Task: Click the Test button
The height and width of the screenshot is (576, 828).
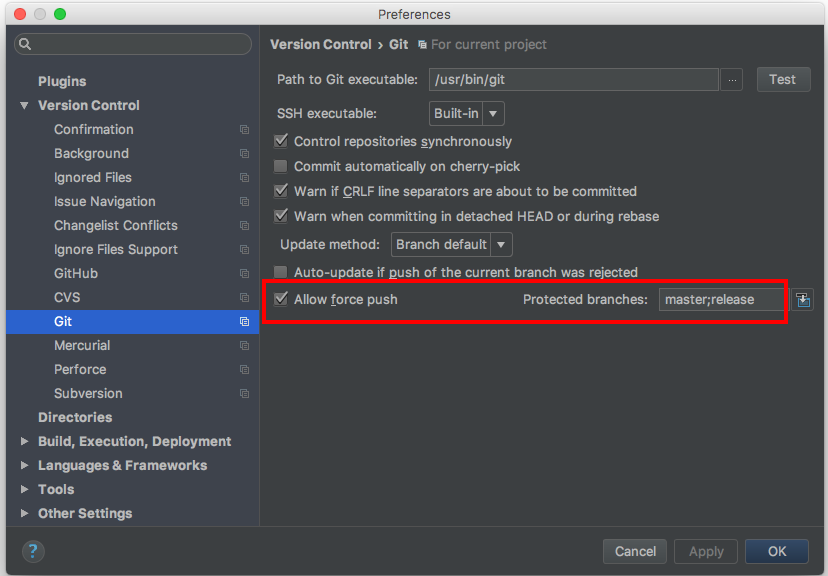Action: 783,79
